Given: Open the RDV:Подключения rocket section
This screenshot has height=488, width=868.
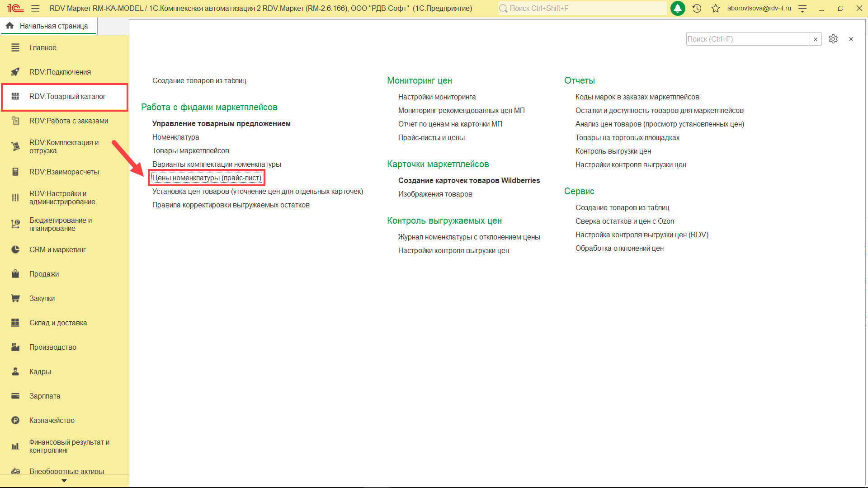Looking at the screenshot, I should tap(60, 72).
